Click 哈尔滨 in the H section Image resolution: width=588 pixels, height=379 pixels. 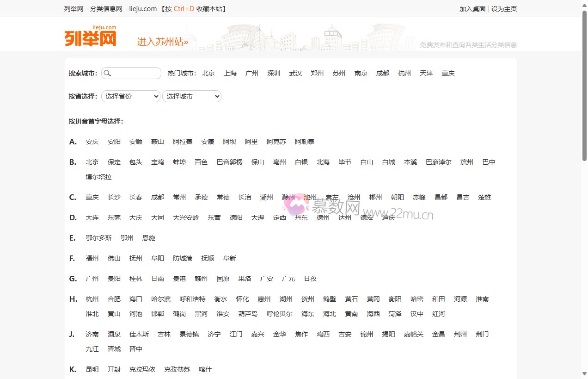click(161, 299)
